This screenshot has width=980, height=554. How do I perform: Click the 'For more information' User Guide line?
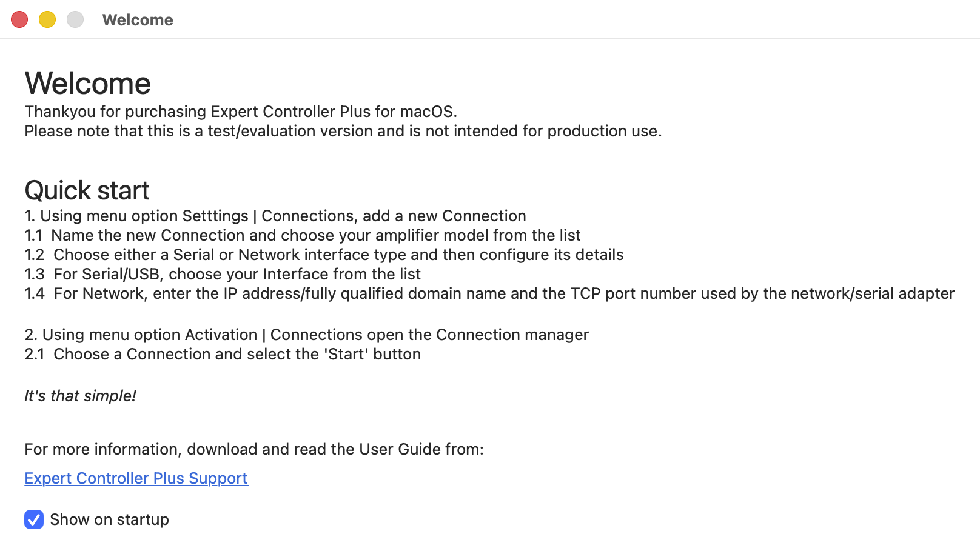click(x=254, y=449)
